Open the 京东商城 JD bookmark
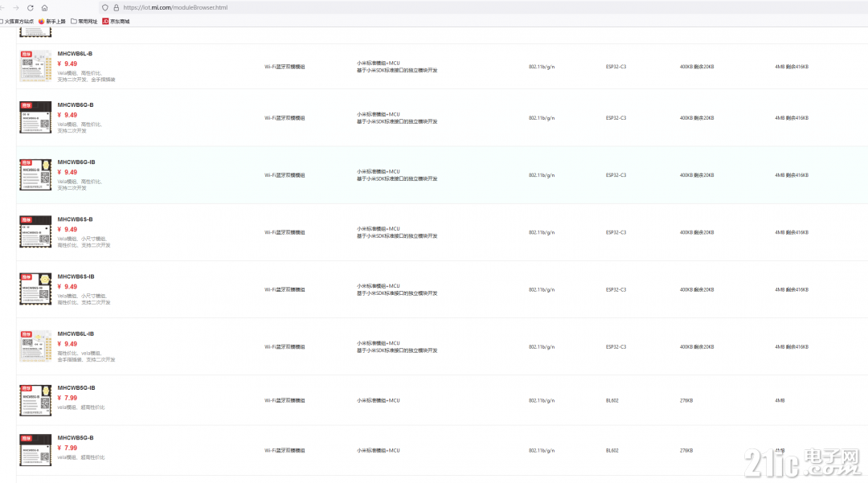The height and width of the screenshot is (483, 868). point(116,22)
